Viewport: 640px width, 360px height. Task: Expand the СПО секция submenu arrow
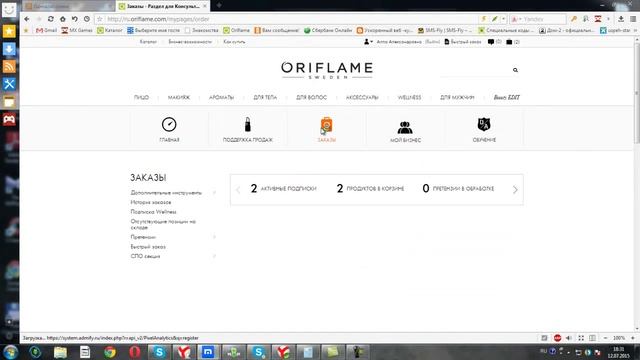click(214, 256)
